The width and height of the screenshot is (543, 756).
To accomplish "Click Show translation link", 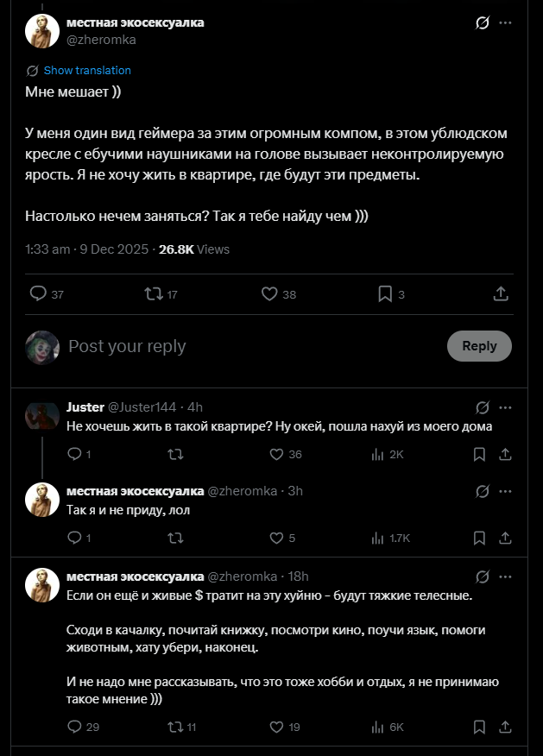I will coord(87,71).
